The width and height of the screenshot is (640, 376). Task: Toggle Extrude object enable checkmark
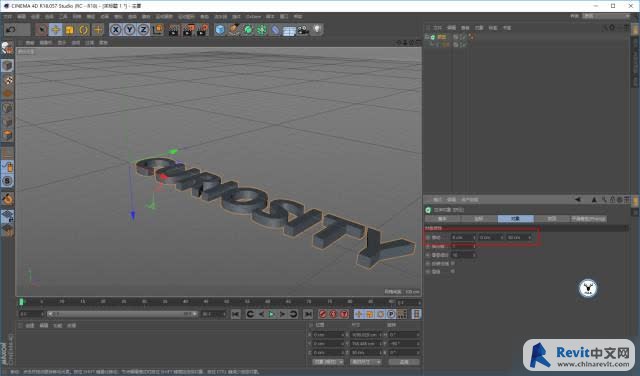click(x=463, y=37)
